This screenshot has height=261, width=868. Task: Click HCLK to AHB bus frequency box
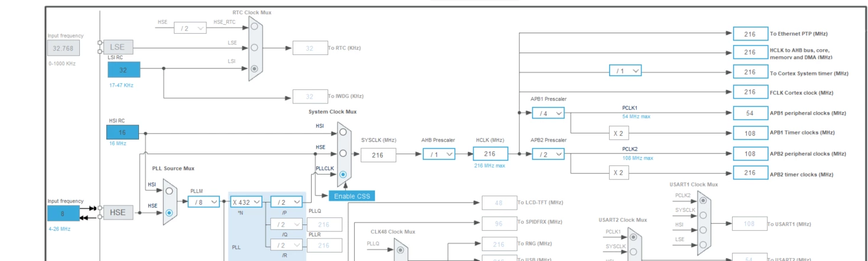pos(750,52)
